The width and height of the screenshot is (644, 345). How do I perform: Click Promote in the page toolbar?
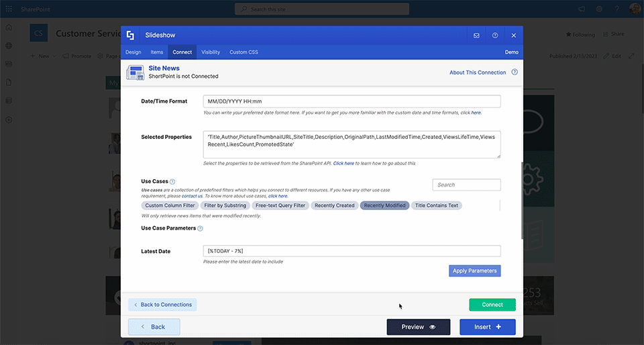click(76, 56)
